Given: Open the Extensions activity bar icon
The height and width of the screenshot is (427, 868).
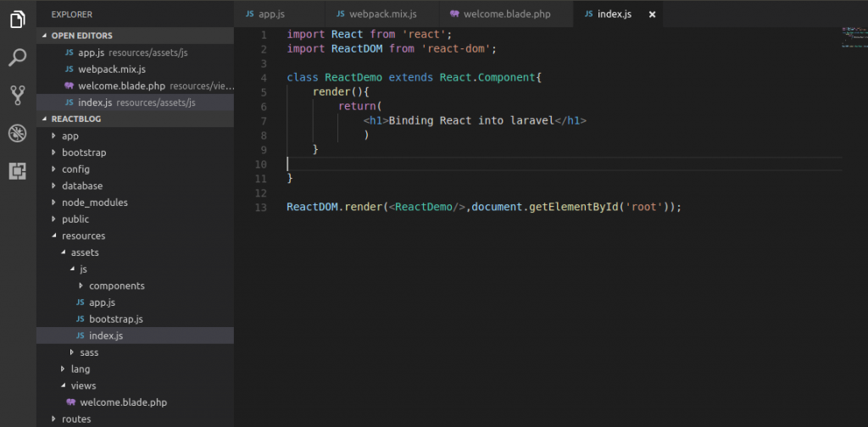Looking at the screenshot, I should pyautogui.click(x=18, y=171).
